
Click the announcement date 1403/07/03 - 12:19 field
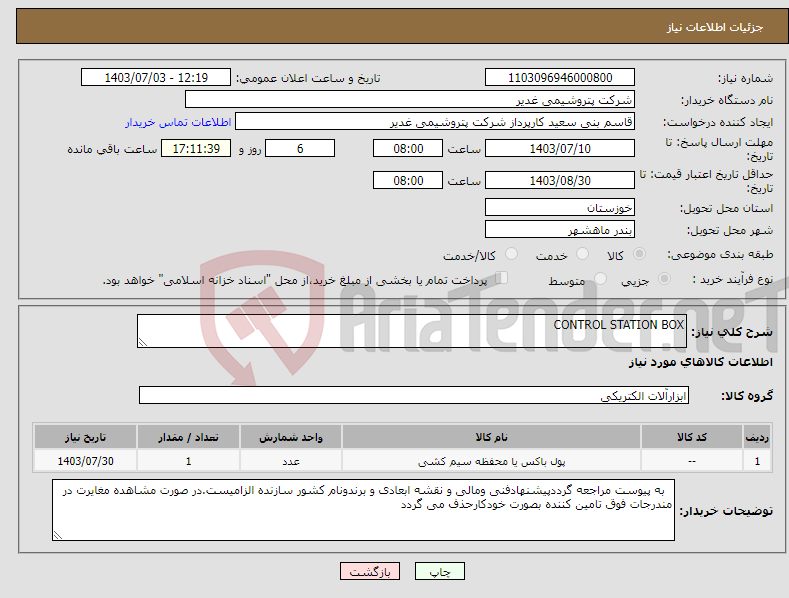click(156, 78)
